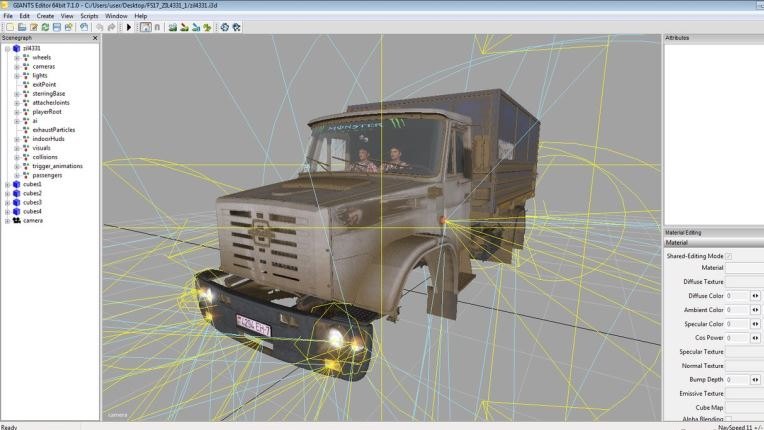The height and width of the screenshot is (430, 764).
Task: Expand the indoorHuds node
Action: click(17, 139)
